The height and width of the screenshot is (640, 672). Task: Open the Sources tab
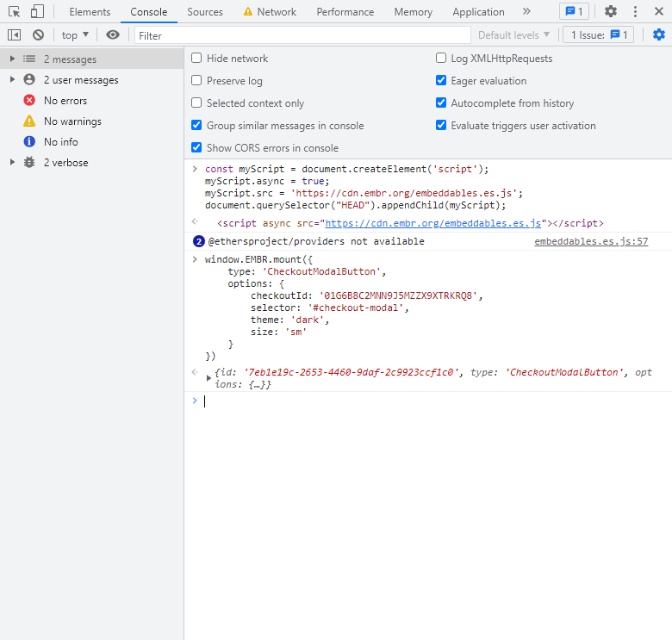(205, 12)
